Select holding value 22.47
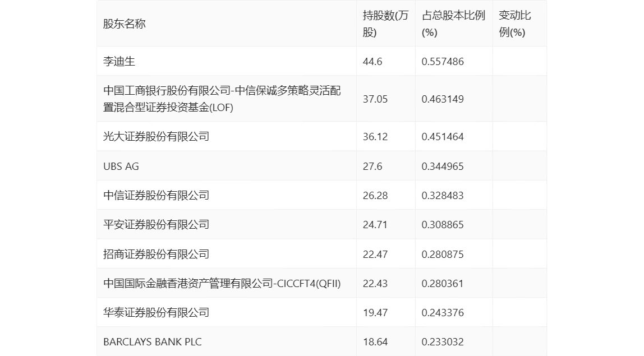Image resolution: width=644 pixels, height=356 pixels. point(375,254)
